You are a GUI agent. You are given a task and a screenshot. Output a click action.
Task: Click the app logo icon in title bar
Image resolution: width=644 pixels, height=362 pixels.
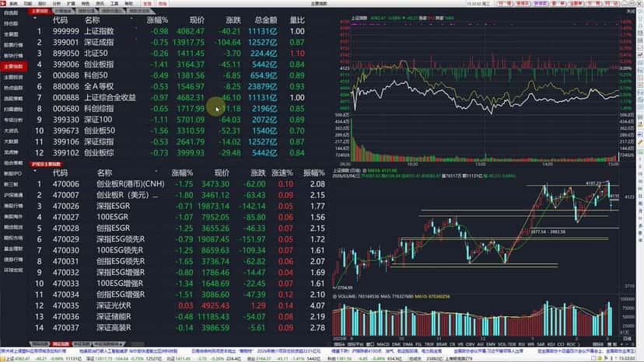3,3
